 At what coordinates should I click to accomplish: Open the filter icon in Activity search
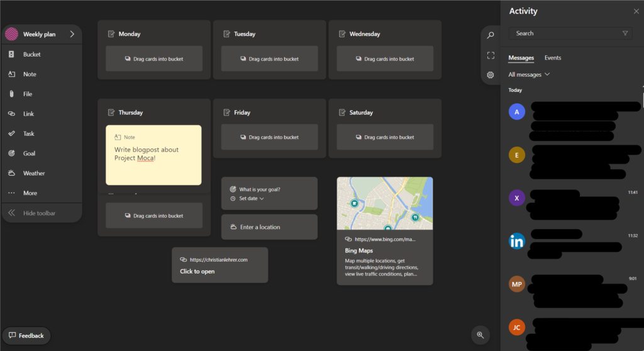click(625, 33)
